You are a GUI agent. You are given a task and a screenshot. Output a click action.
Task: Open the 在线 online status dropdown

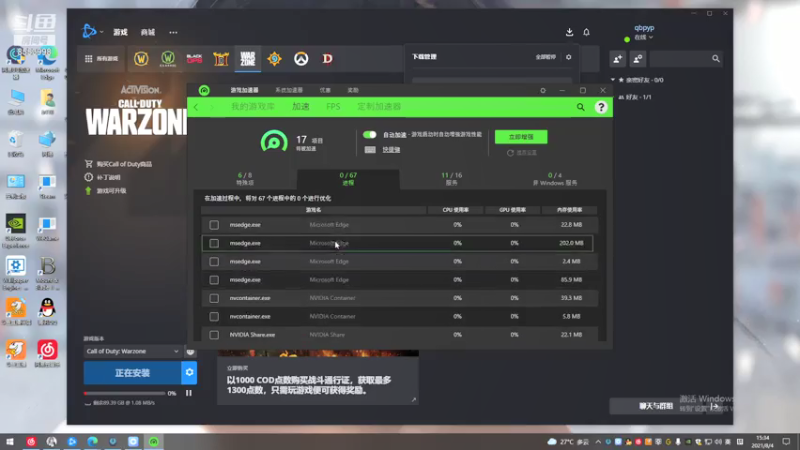[643, 38]
